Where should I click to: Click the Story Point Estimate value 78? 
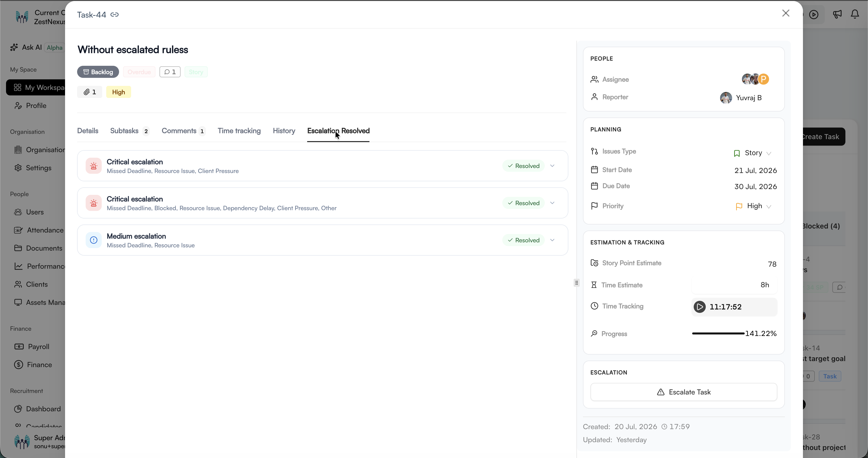click(772, 264)
